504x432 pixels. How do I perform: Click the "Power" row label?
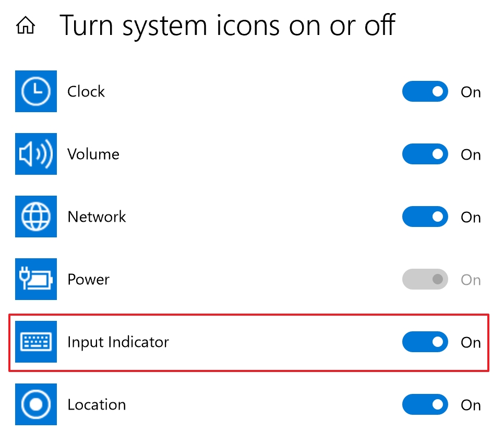pyautogui.click(x=88, y=280)
